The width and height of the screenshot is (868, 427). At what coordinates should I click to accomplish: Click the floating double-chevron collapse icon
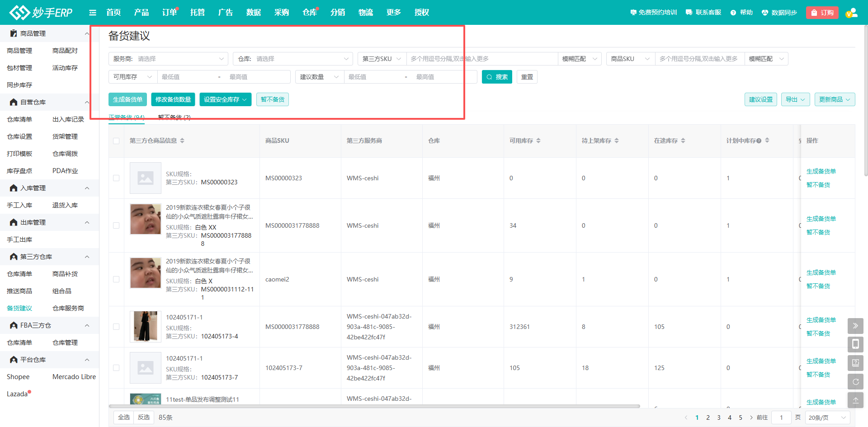pos(855,326)
